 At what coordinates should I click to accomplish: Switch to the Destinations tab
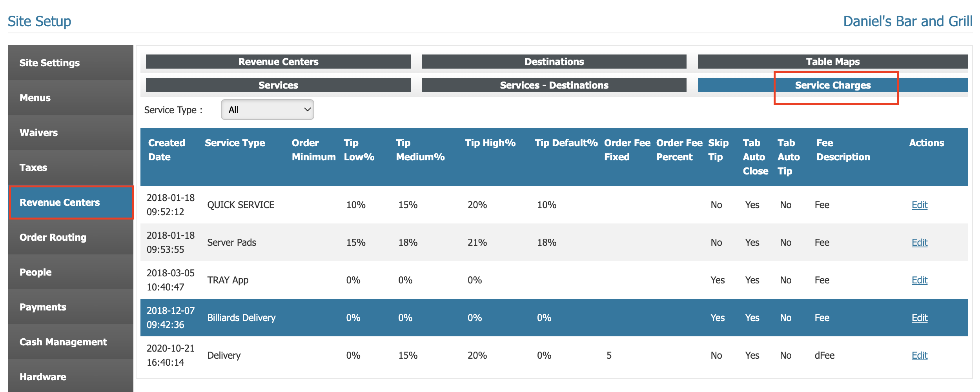[x=554, y=62]
